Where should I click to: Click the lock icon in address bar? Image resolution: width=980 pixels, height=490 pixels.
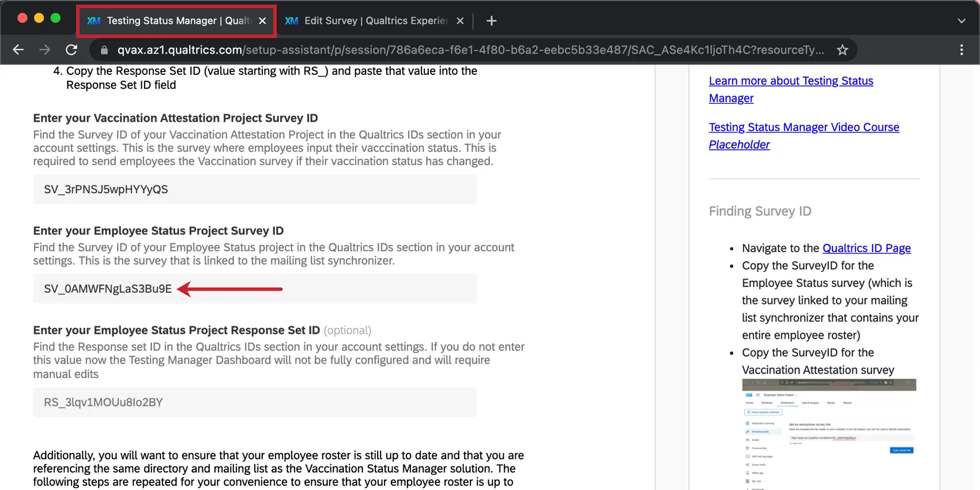104,50
